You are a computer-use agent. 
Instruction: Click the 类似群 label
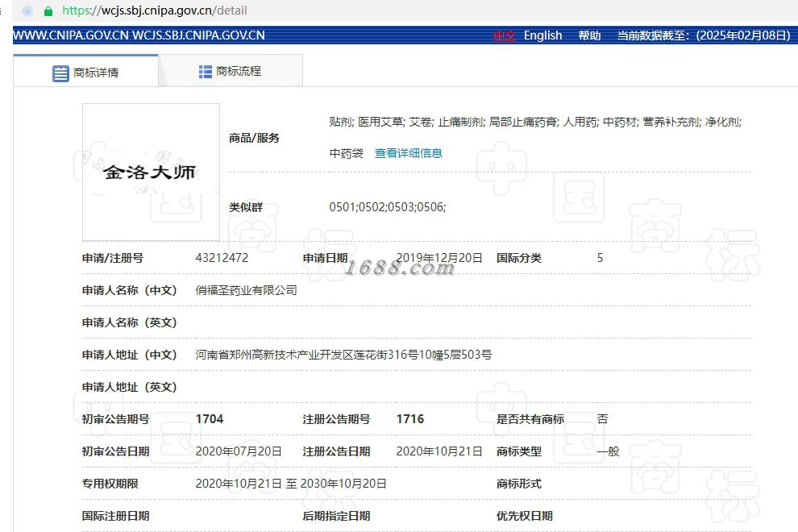point(246,207)
